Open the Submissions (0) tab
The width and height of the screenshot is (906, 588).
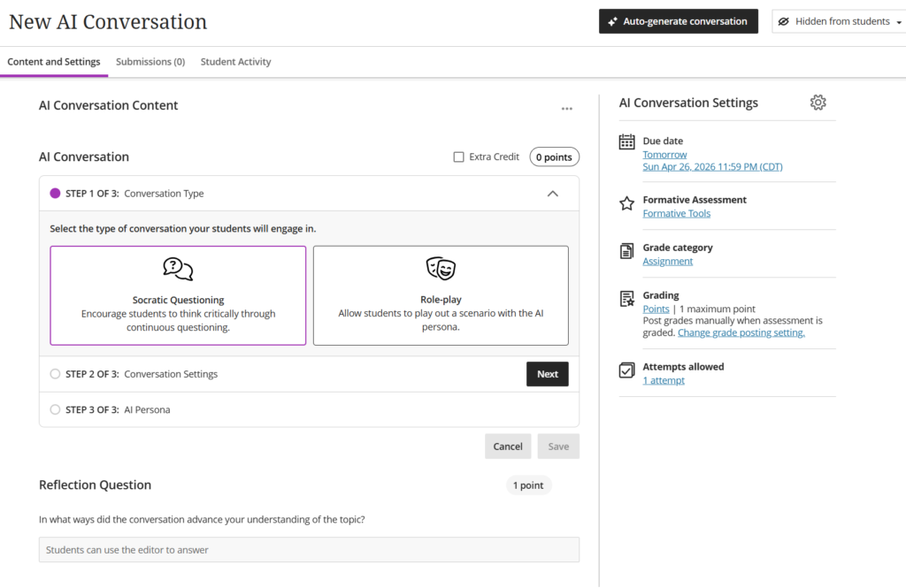coord(150,62)
